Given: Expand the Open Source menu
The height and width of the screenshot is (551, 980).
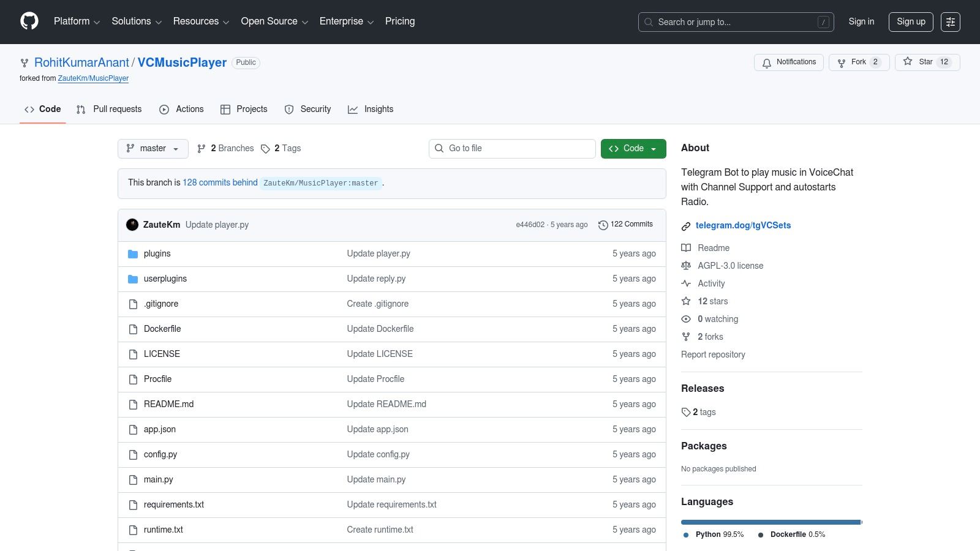Looking at the screenshot, I should pos(274,21).
